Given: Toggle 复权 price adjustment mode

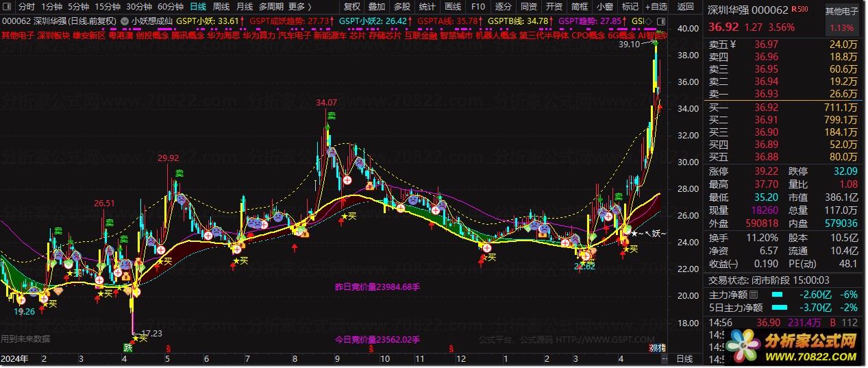Looking at the screenshot, I should click(352, 7).
